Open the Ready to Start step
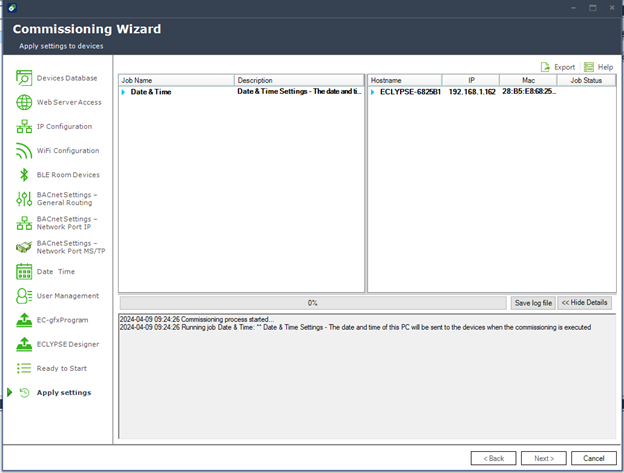Screen dimensions: 624x473 click(62, 368)
